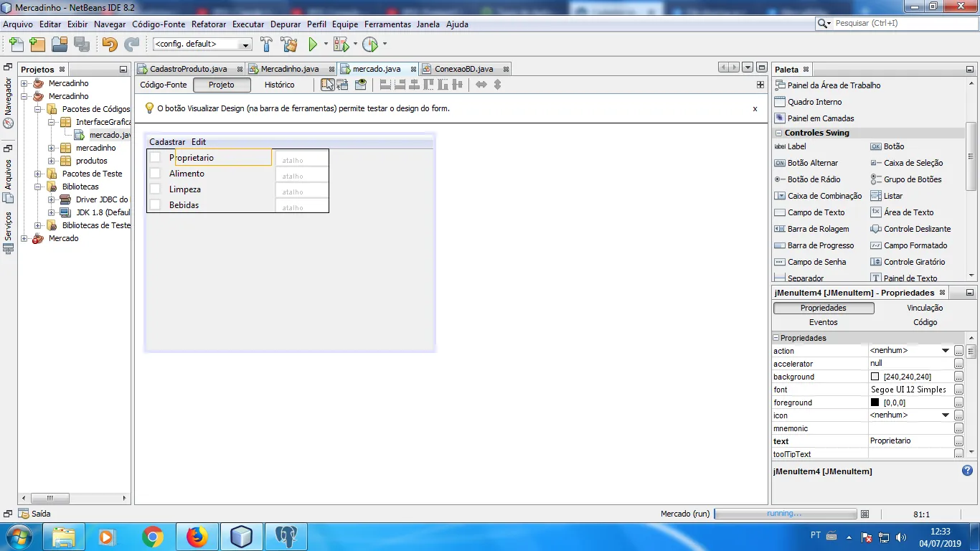Pick Barra de Progresso from the palette

click(814, 245)
